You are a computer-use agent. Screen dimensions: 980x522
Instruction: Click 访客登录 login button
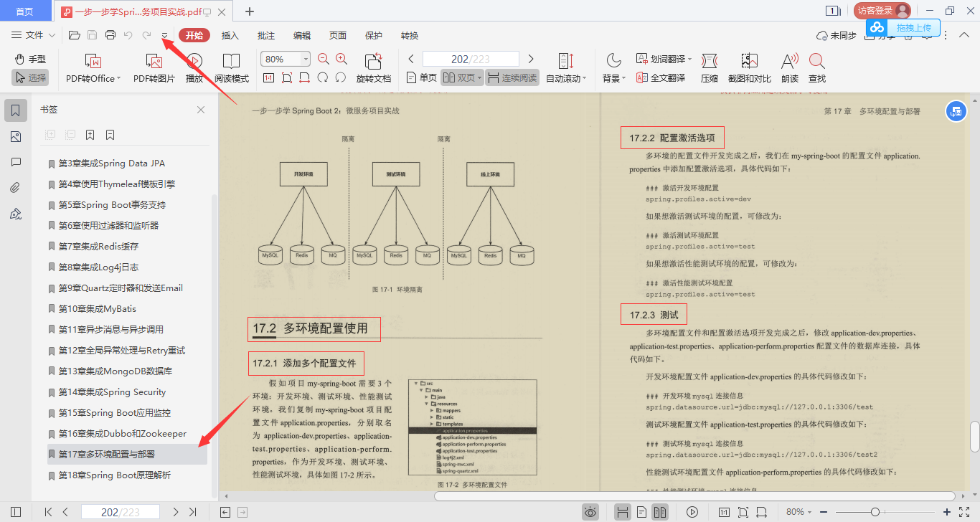(882, 11)
